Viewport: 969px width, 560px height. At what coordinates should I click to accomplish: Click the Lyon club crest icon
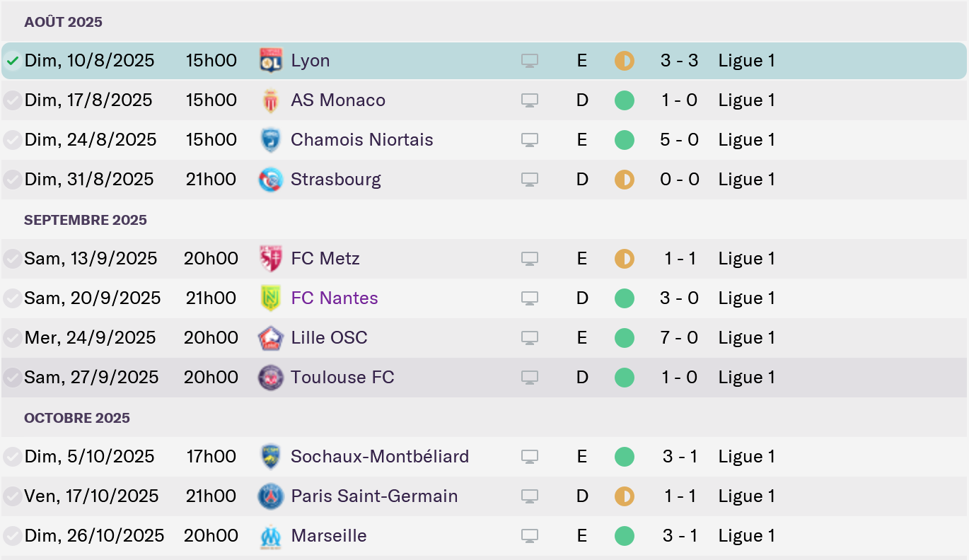click(271, 60)
